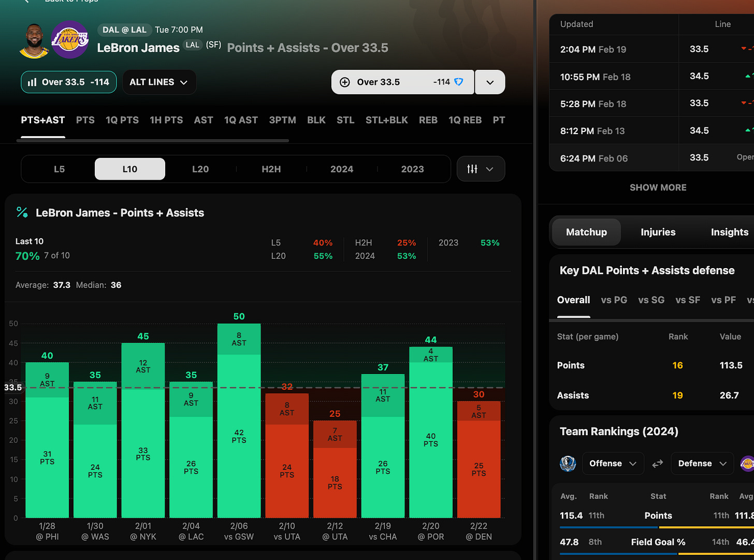The image size is (754, 560).
Task: Click the Field Goal % stat row
Action: pyautogui.click(x=657, y=542)
